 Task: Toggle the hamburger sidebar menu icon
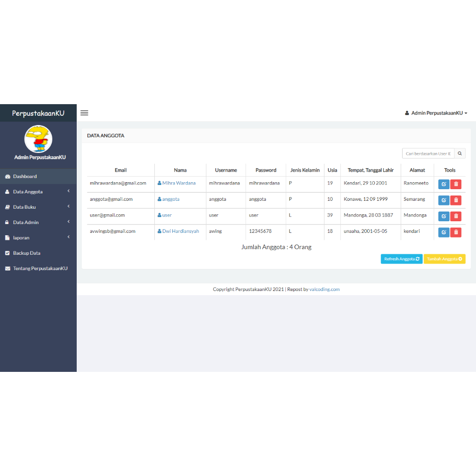[84, 113]
